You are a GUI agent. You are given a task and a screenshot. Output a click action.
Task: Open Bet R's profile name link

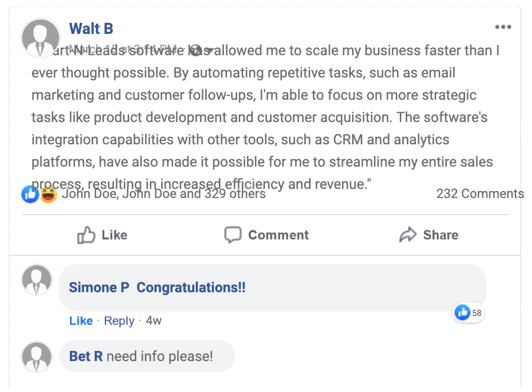pos(86,356)
